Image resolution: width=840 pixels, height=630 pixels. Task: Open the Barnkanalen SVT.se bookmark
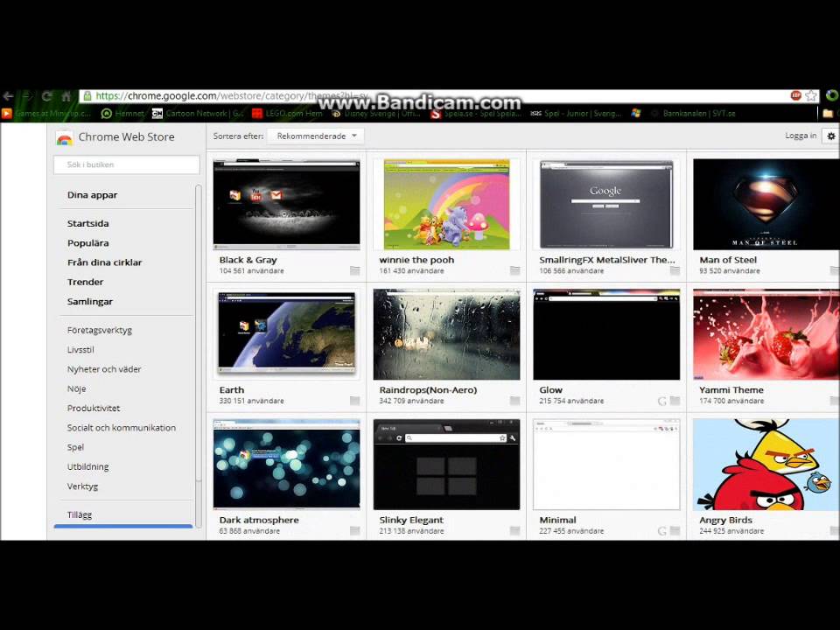693,114
